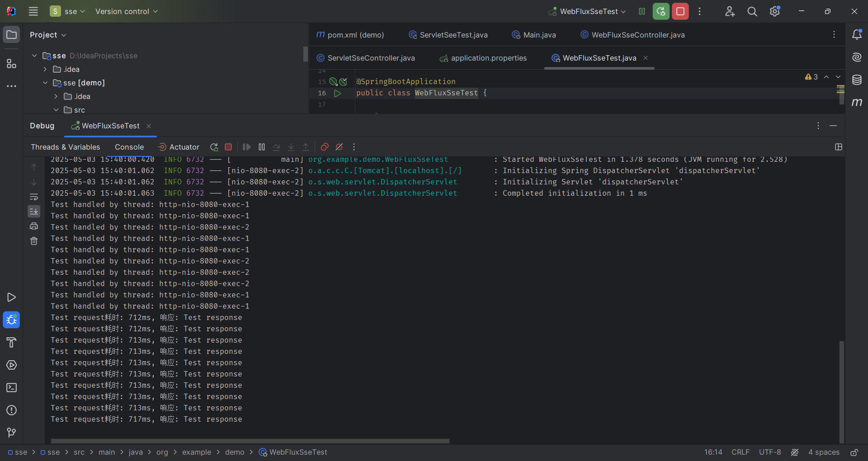The image size is (868, 461).
Task: Click CRLF line separator in status bar
Action: pos(741,452)
